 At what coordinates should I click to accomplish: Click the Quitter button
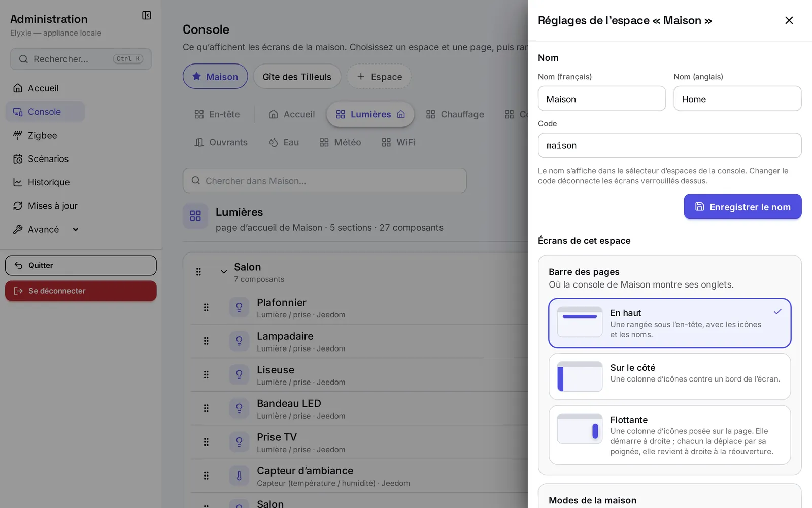click(x=81, y=265)
